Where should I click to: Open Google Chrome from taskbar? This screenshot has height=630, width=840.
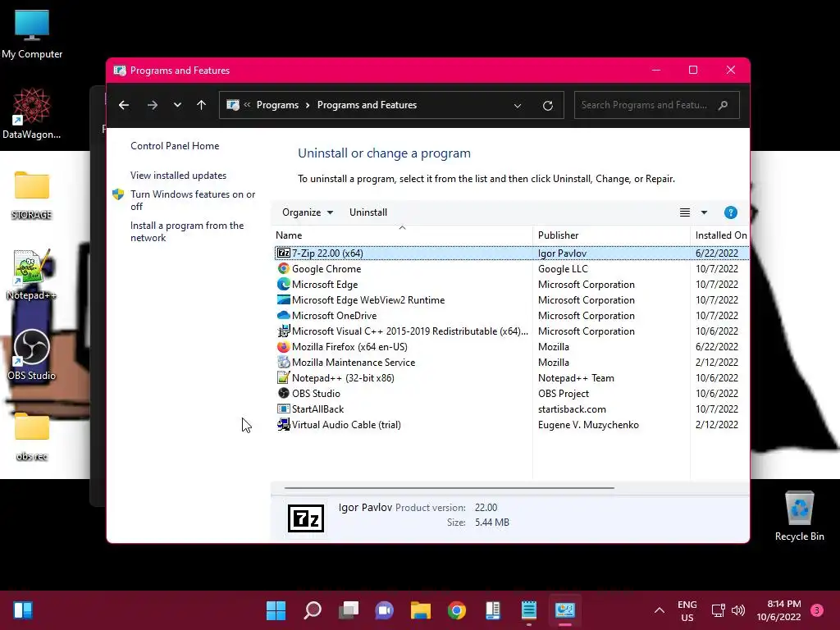pyautogui.click(x=456, y=610)
